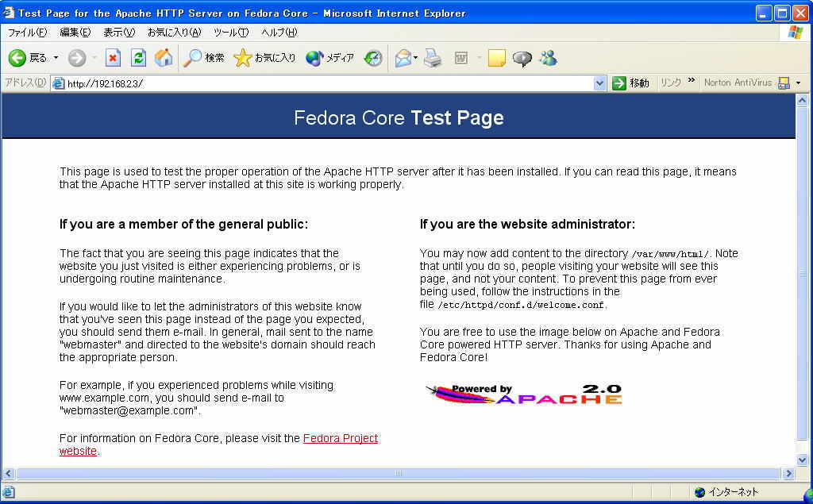813x504 pixels.
Task: Open the Discuss speech bubble icon
Action: [x=522, y=58]
